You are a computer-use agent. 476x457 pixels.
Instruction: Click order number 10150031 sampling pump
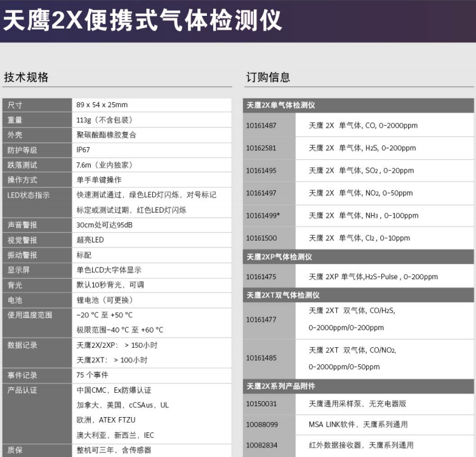[261, 404]
